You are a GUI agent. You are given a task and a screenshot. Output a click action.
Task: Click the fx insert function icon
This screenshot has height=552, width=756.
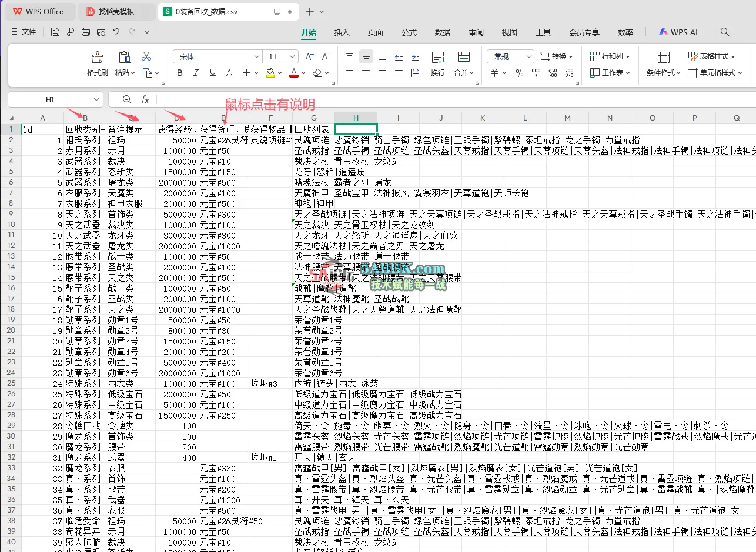[145, 100]
